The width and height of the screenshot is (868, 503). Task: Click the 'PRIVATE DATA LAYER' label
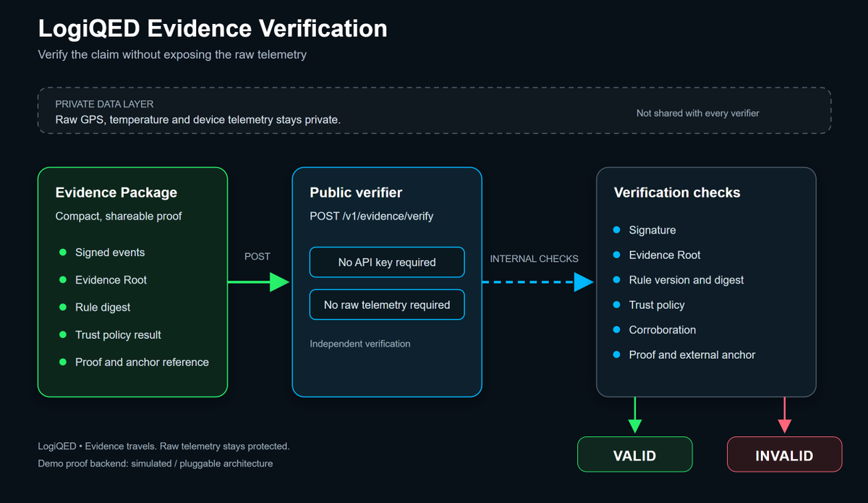click(105, 104)
